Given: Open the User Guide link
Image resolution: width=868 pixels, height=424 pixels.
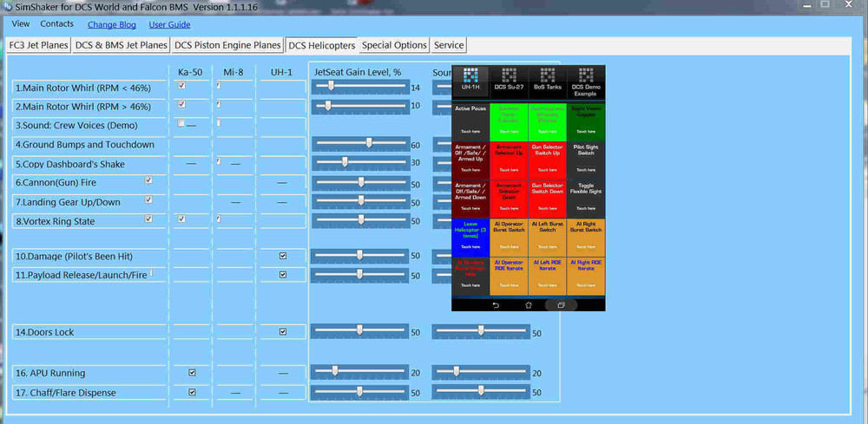Looking at the screenshot, I should click(169, 25).
